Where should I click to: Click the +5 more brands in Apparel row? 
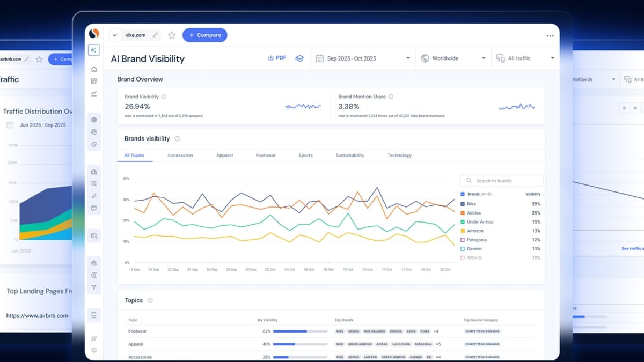tap(438, 344)
